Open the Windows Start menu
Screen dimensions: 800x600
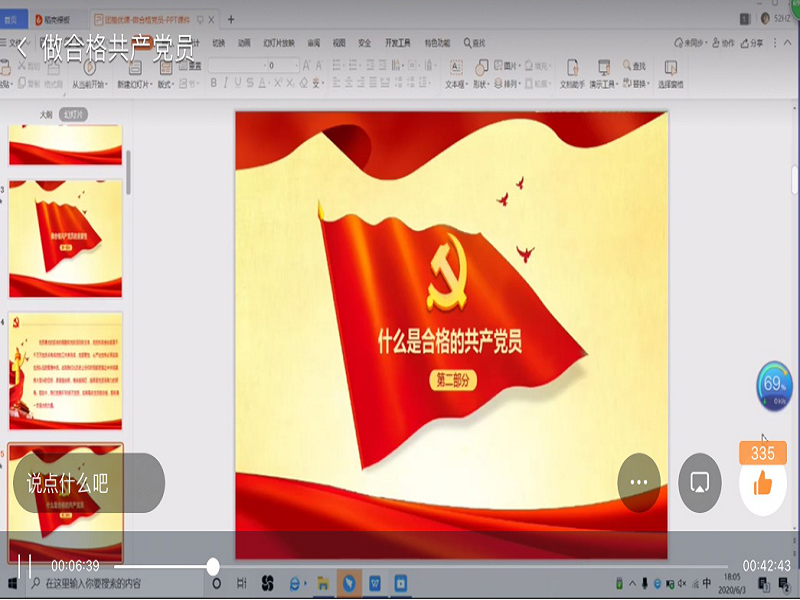(12, 583)
